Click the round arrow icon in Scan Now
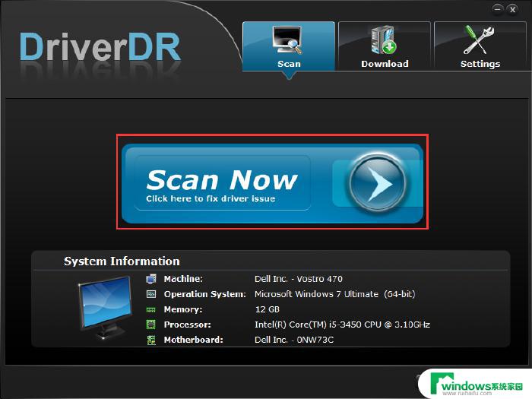 (377, 183)
